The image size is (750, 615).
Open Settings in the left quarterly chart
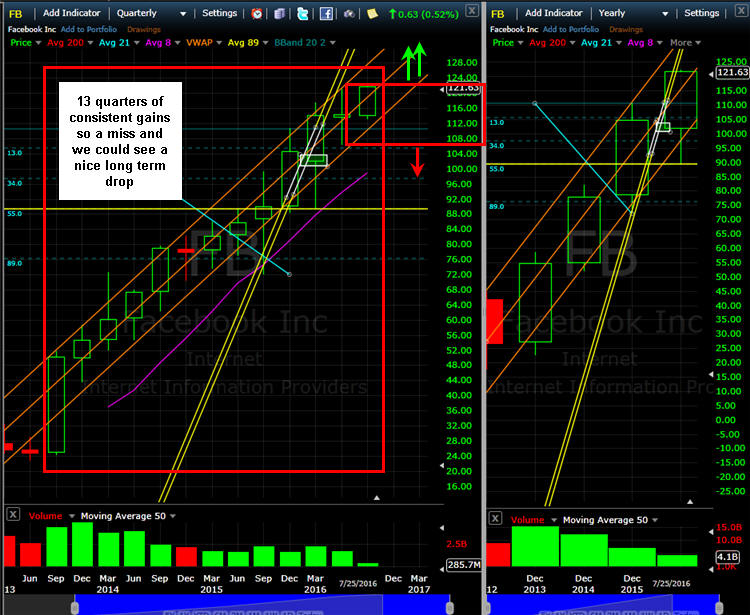pyautogui.click(x=219, y=13)
